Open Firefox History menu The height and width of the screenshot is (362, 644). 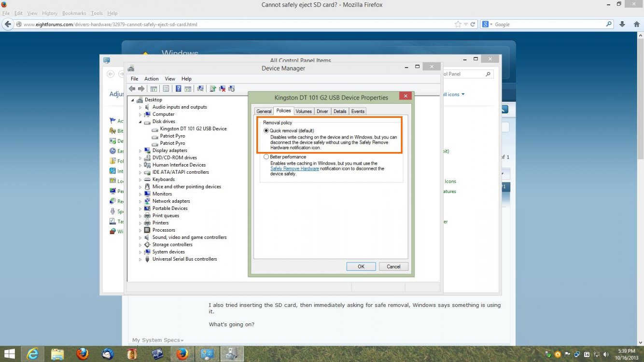point(50,13)
